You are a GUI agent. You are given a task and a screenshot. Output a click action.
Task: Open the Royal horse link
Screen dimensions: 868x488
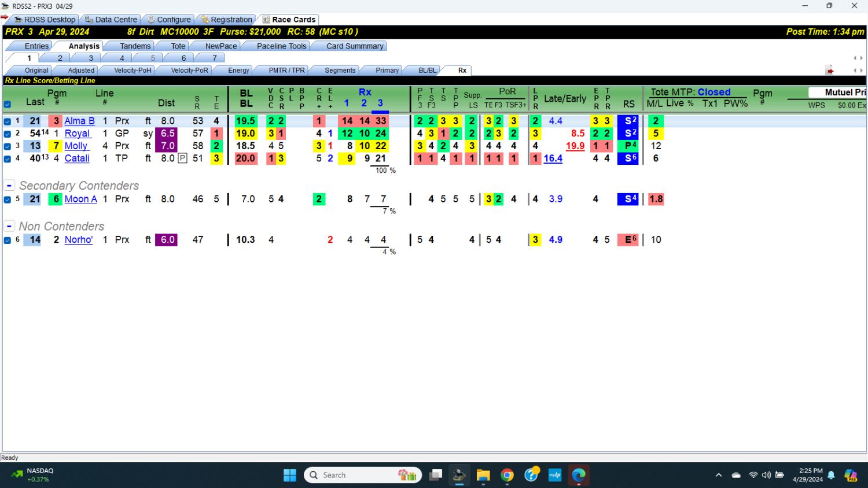coord(77,134)
